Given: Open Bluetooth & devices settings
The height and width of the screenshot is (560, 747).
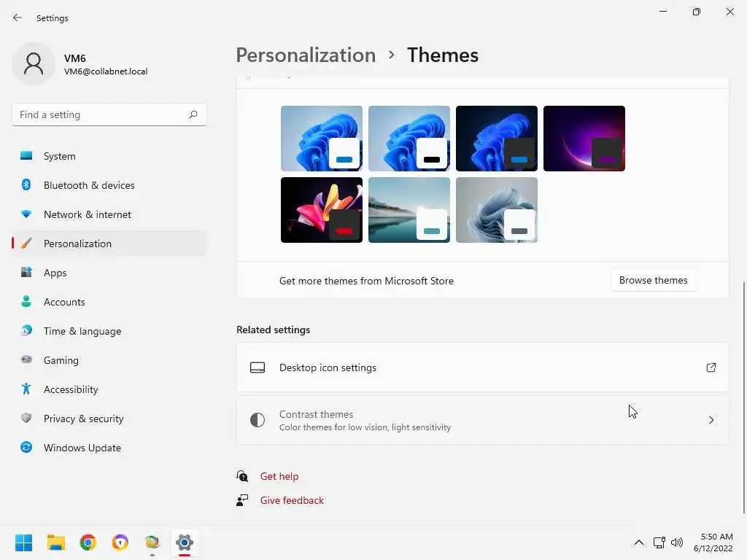Looking at the screenshot, I should (x=109, y=184).
